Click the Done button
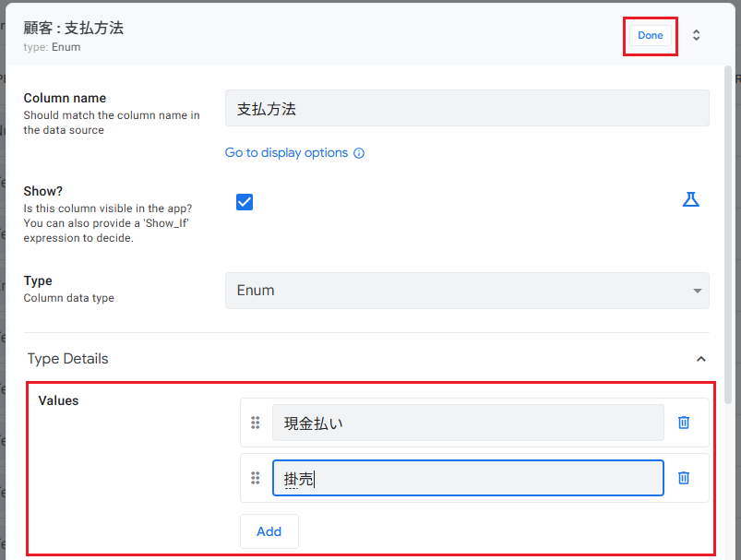741x560 pixels. click(650, 35)
